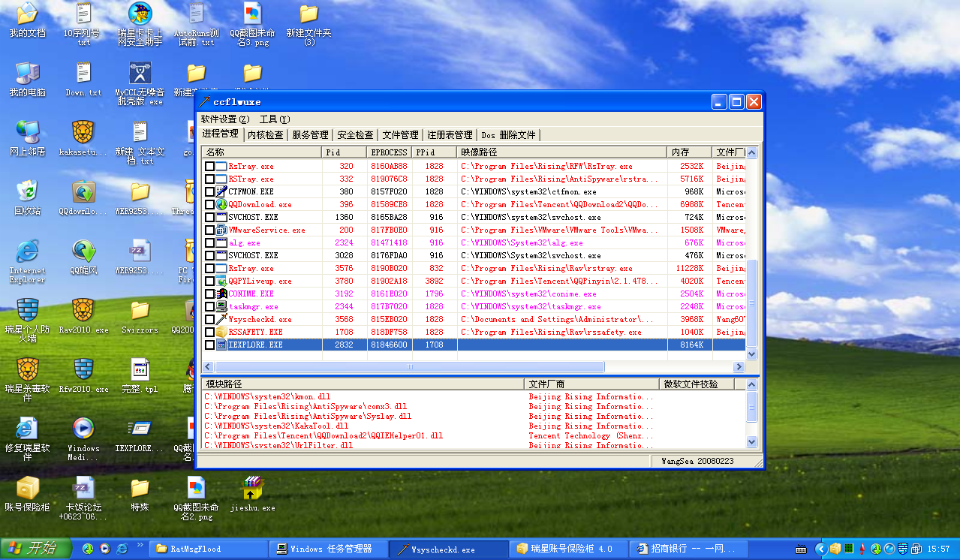This screenshot has width=960, height=560.
Task: Open the 软件设置 menu
Action: pos(224,119)
